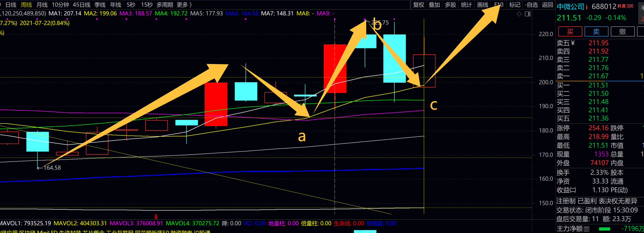This screenshot has width=644, height=233.
Task: Open the list icon next to 主力净额
Action: click(x=587, y=229)
